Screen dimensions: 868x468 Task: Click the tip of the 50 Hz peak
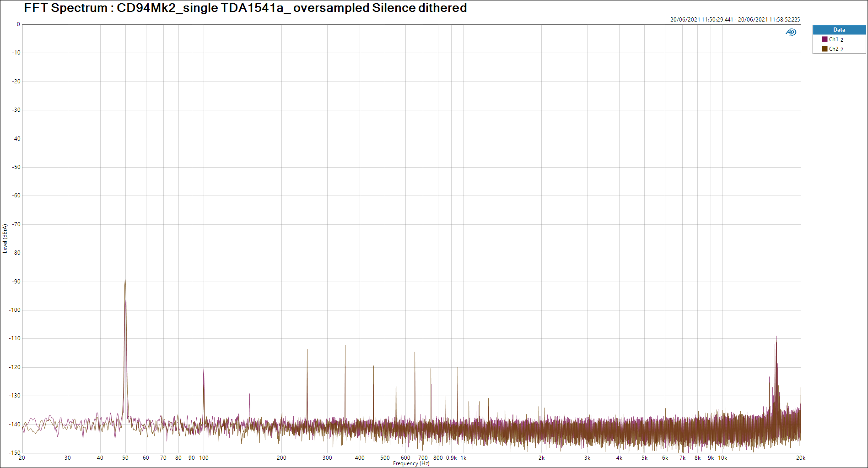click(125, 281)
